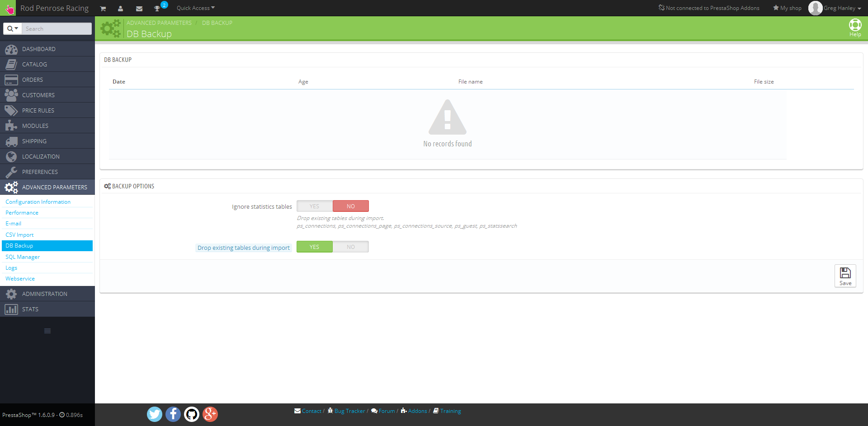The width and height of the screenshot is (868, 426).
Task: Click the Modules puzzle icon in sidebar
Action: (11, 126)
